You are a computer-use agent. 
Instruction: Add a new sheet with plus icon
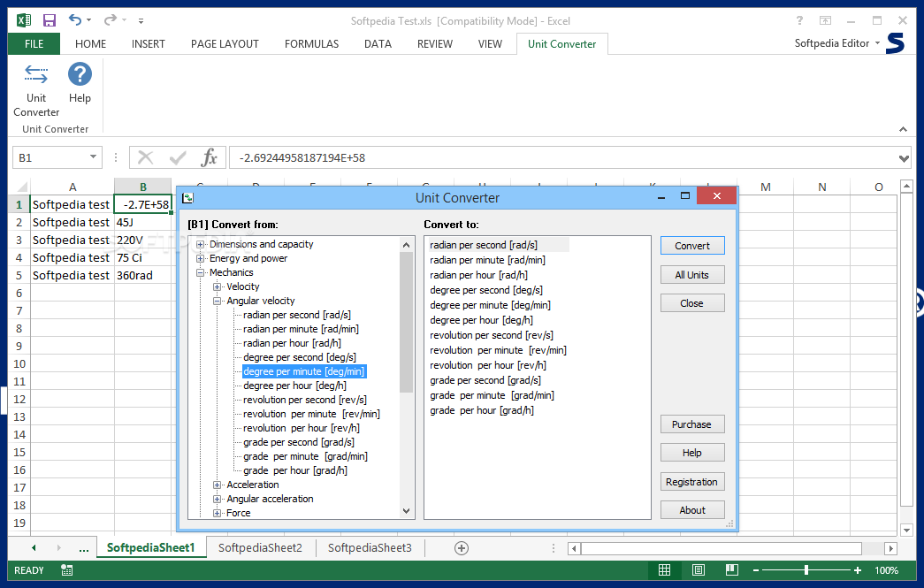coord(462,548)
